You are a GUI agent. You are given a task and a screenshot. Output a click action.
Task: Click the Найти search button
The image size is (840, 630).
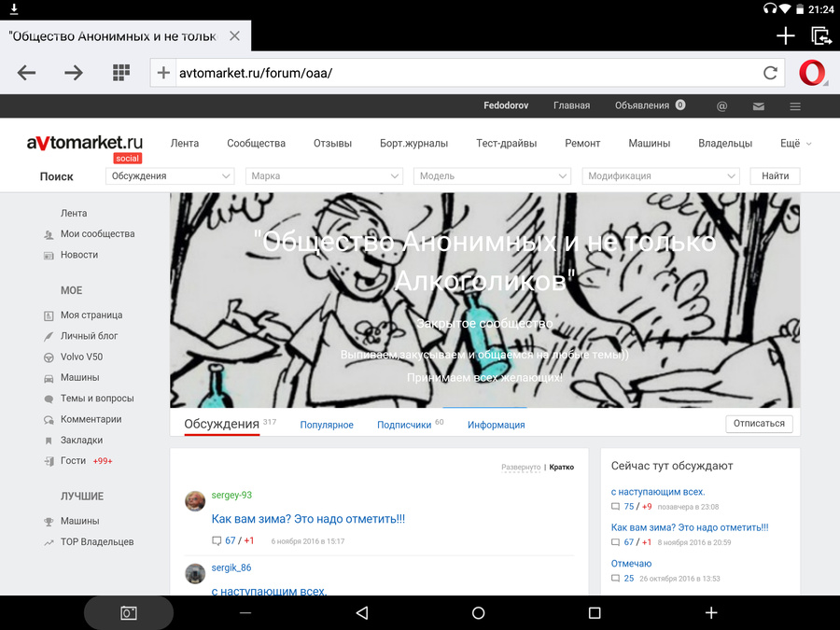[x=776, y=175]
